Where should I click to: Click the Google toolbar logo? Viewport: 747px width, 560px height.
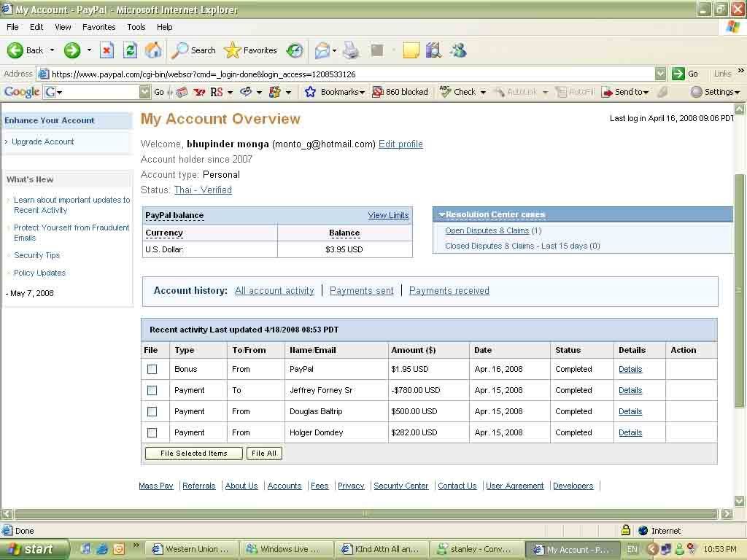(x=22, y=91)
